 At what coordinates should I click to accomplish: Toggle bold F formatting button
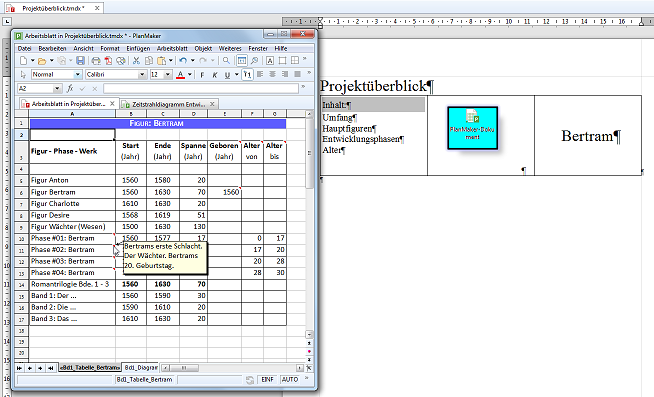(x=202, y=75)
